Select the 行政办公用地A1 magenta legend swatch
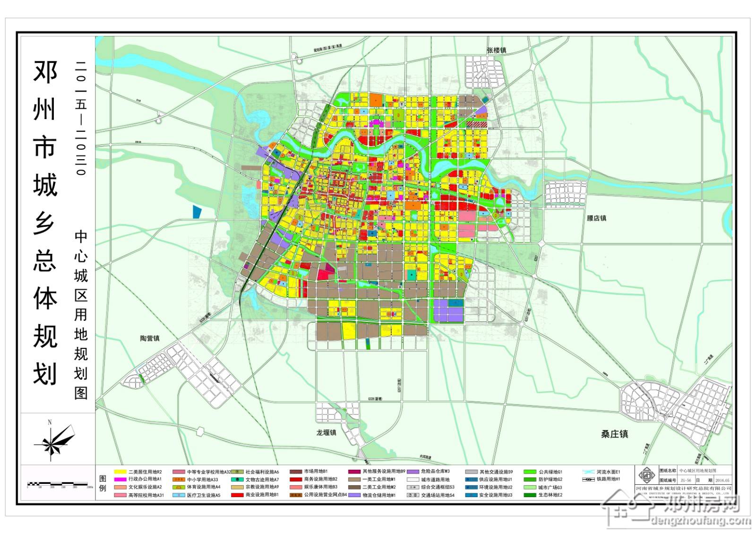756x534 pixels. pyautogui.click(x=120, y=479)
